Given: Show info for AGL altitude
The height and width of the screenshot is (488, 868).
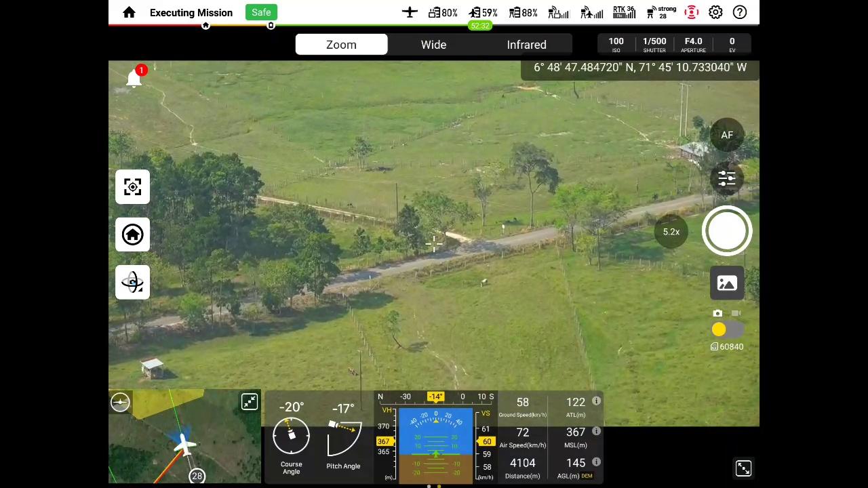Looking at the screenshot, I should coord(596,462).
